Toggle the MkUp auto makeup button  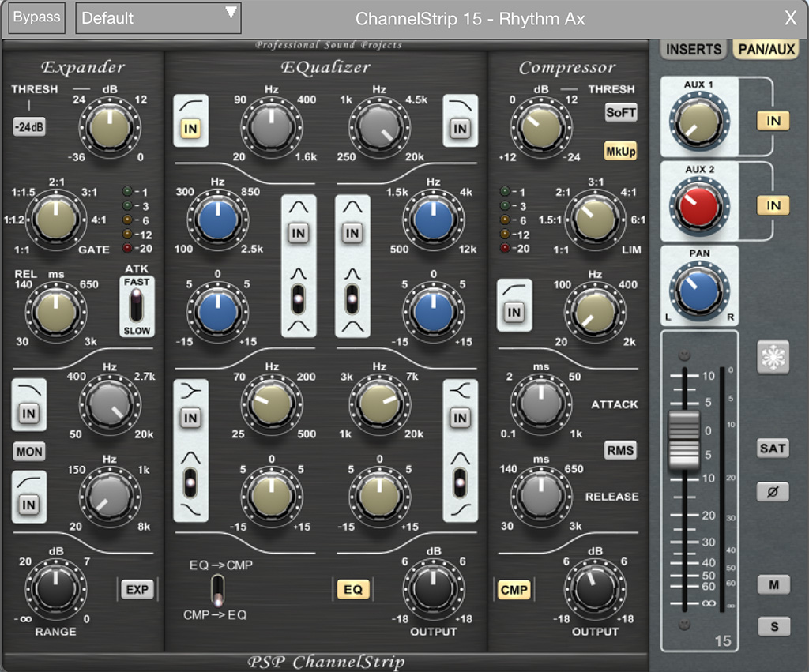pyautogui.click(x=621, y=151)
